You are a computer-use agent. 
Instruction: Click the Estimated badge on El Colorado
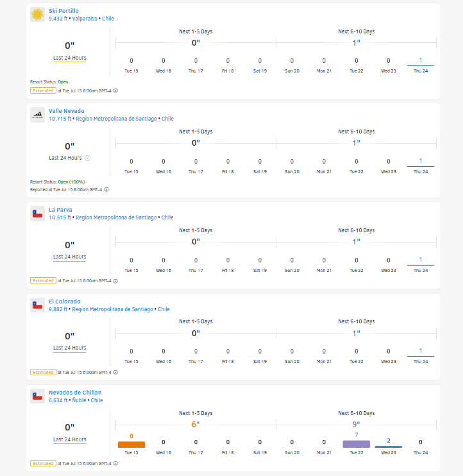[43, 372]
